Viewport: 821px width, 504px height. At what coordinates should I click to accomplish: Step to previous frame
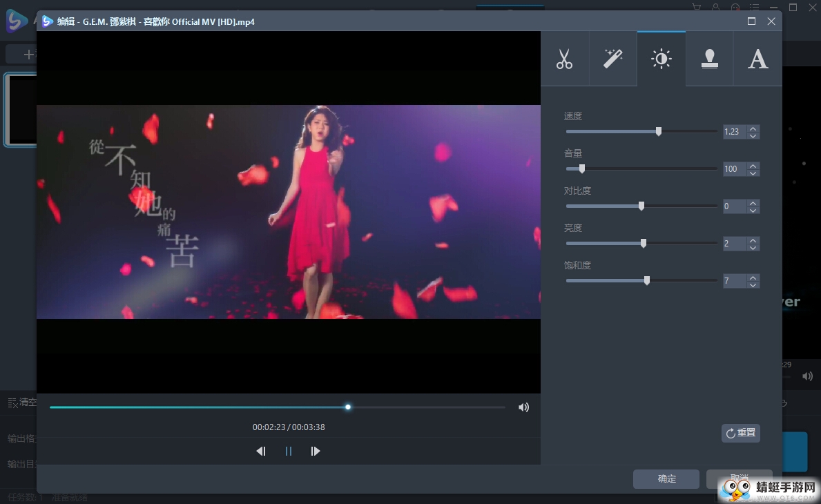pos(261,451)
